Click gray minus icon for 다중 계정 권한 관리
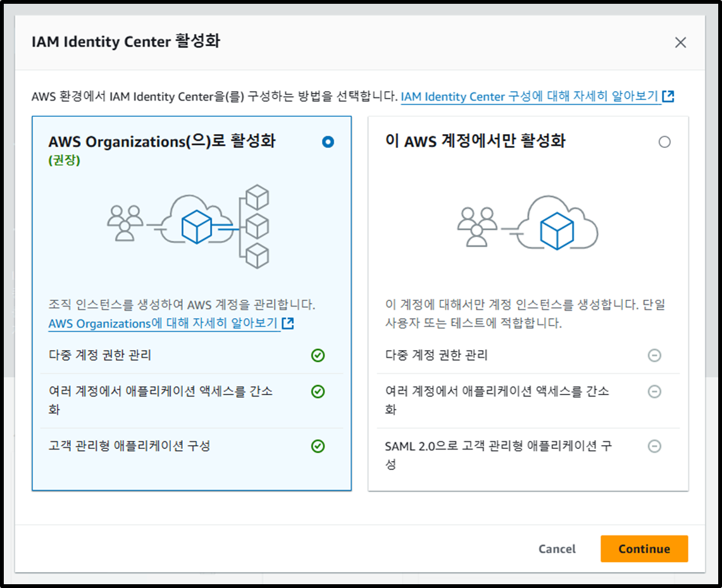 [654, 355]
